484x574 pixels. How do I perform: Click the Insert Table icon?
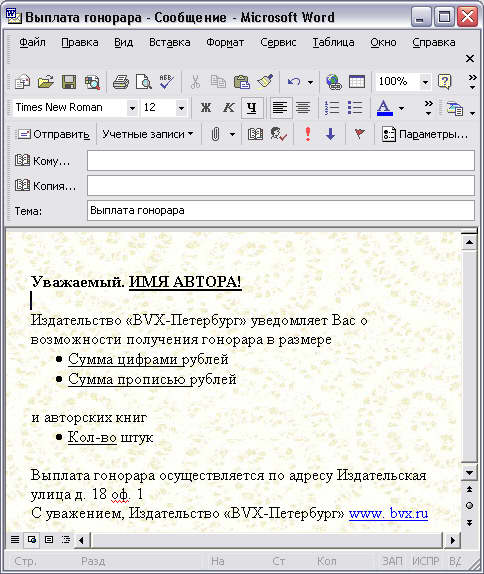357,82
